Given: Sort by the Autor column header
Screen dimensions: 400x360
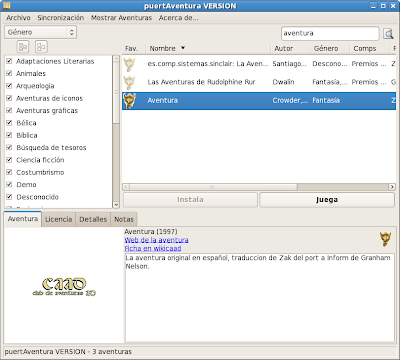Looking at the screenshot, I should [290, 48].
